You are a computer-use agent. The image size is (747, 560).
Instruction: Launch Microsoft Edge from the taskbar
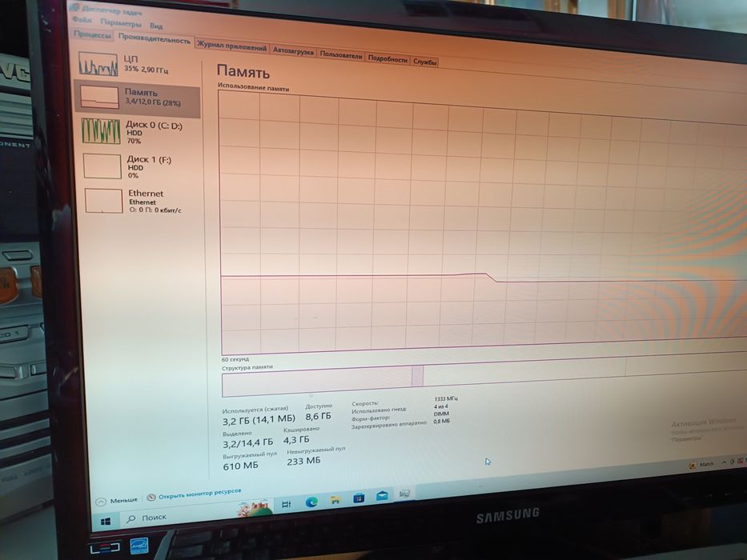tap(311, 502)
